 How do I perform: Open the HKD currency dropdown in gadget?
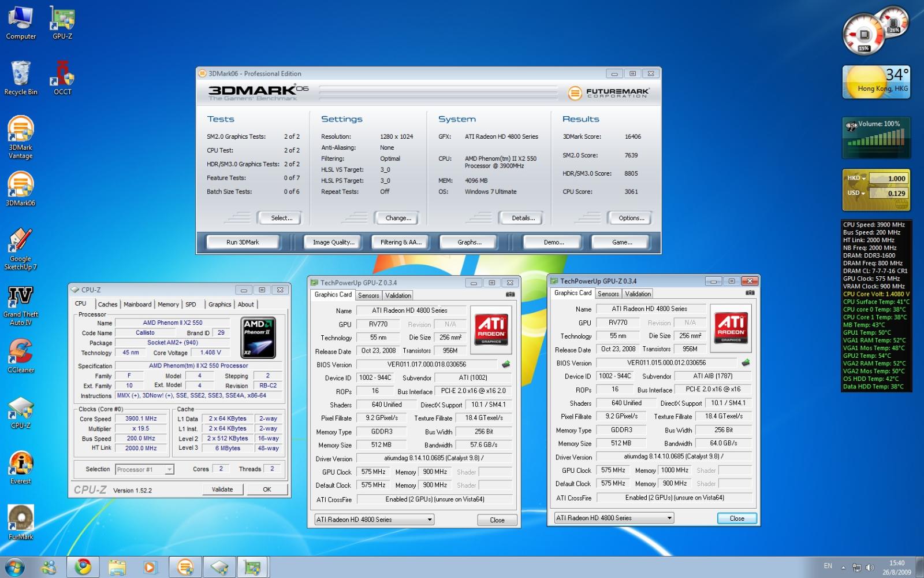(x=856, y=178)
